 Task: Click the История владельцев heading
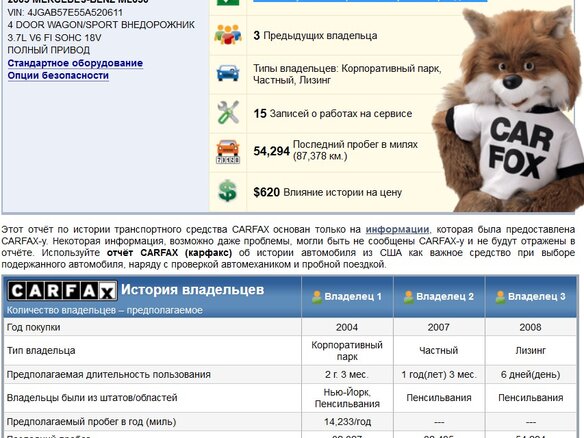193,289
